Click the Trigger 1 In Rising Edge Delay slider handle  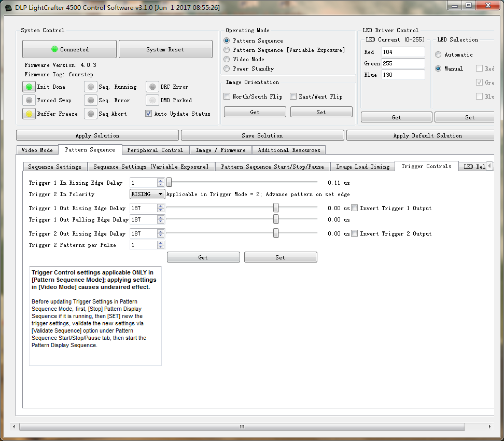pyautogui.click(x=169, y=183)
